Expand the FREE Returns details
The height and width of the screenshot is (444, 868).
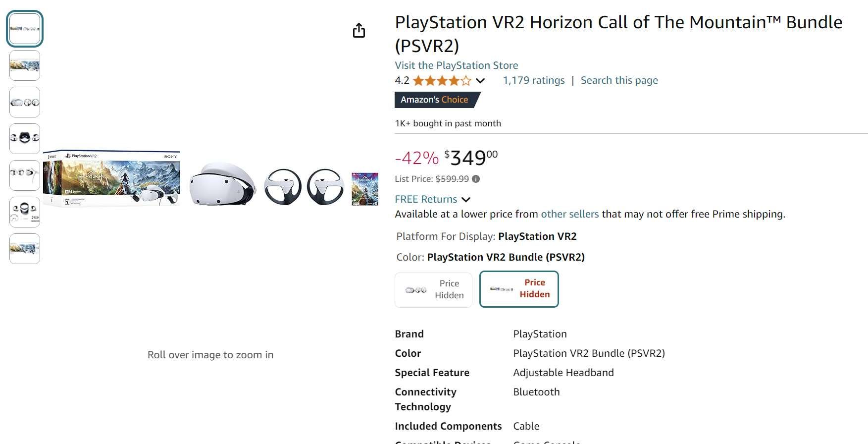pyautogui.click(x=432, y=199)
